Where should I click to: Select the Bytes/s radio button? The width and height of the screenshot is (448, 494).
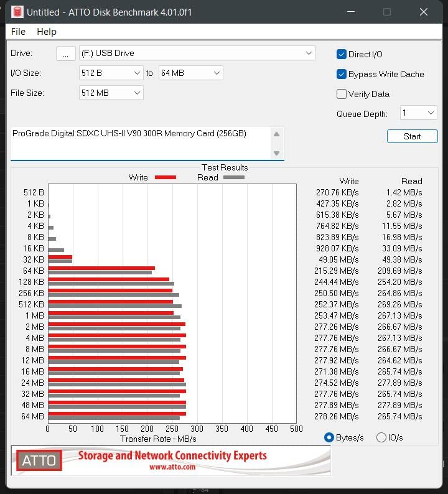[x=329, y=437]
